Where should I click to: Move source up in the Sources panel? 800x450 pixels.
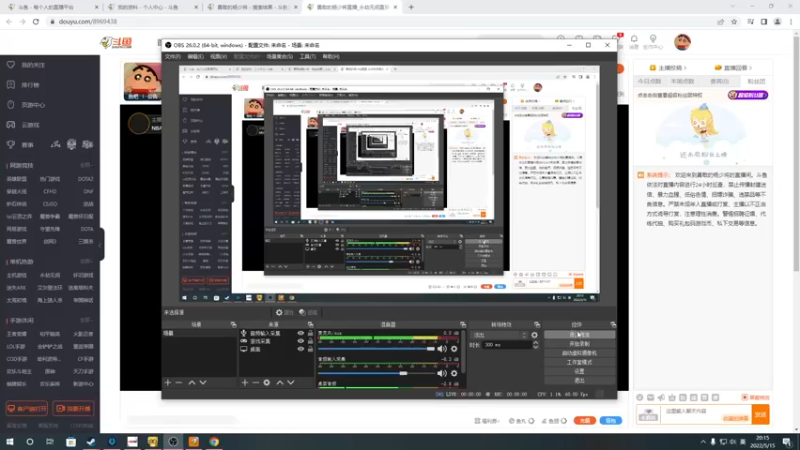coord(280,382)
